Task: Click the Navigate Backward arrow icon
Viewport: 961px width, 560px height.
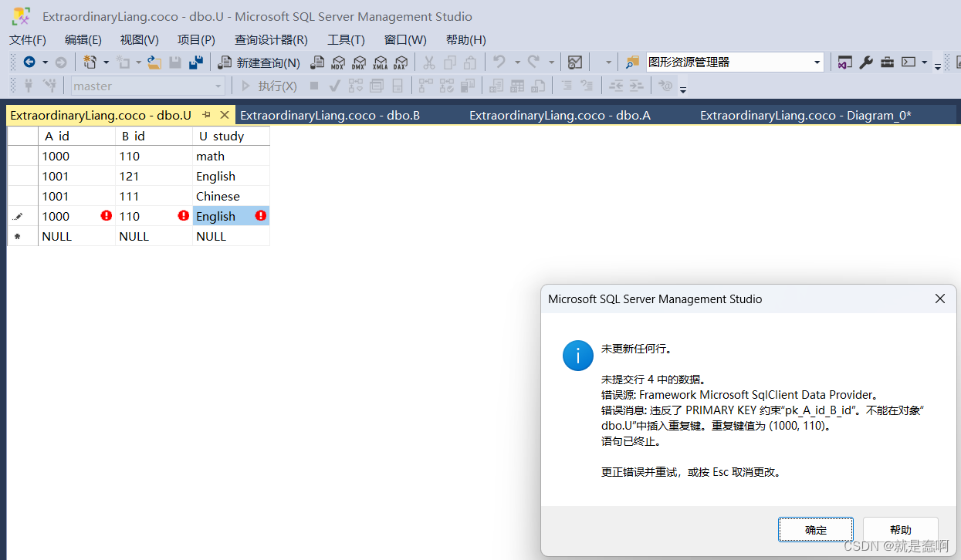Action: [x=29, y=62]
